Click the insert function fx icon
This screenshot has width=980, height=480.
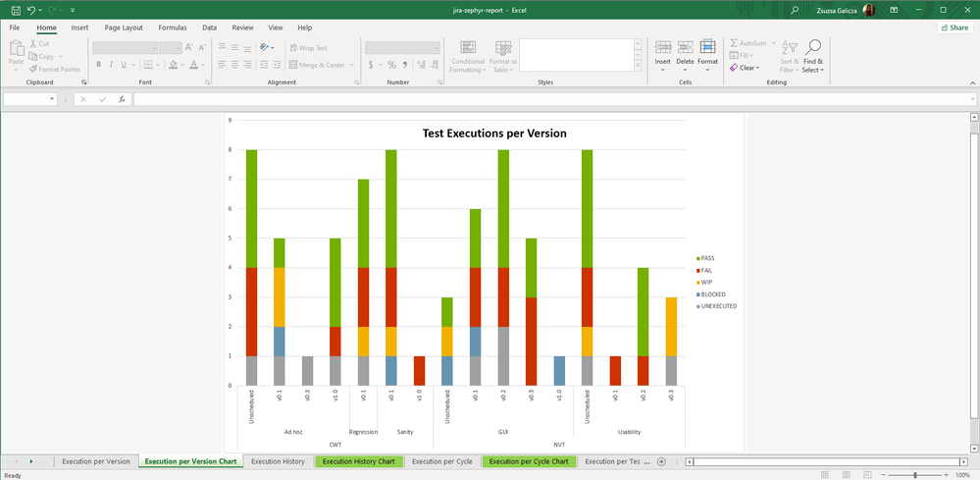[x=122, y=99]
